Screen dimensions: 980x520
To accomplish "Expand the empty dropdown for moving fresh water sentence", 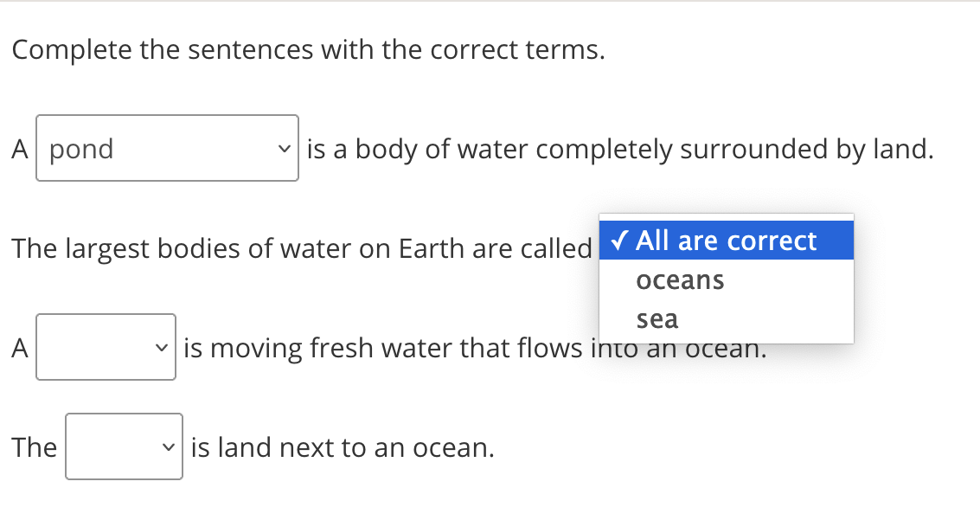I will [106, 348].
